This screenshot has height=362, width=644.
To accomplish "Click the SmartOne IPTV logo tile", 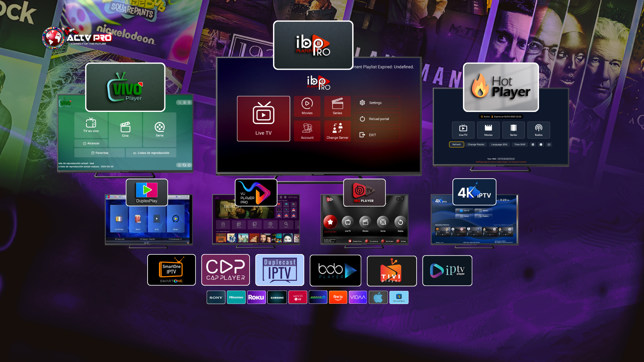I will pos(171,270).
